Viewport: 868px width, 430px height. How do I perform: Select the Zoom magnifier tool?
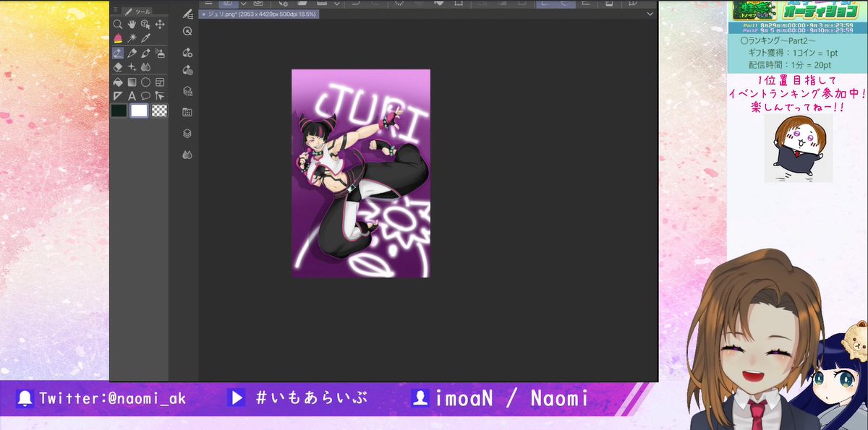(117, 25)
